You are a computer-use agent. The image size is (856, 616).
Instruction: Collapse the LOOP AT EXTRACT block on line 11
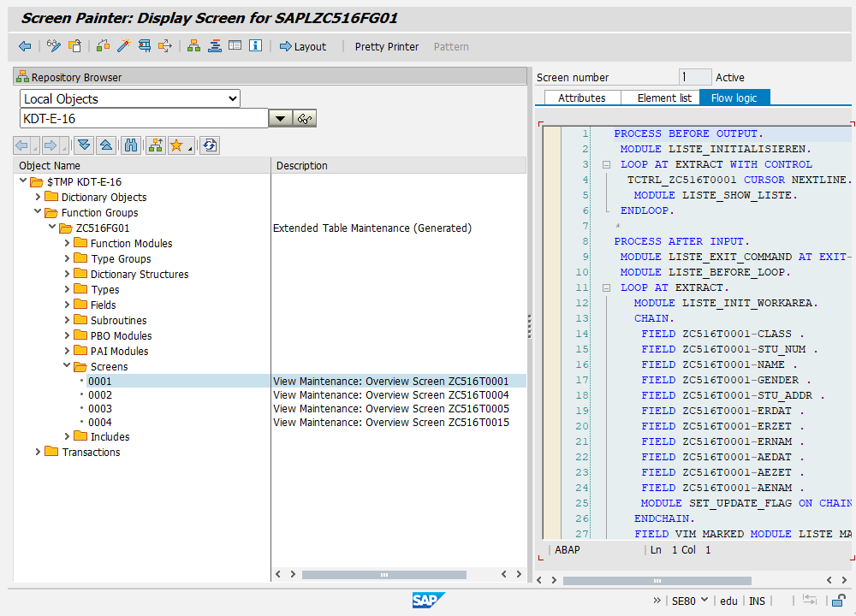(x=606, y=287)
